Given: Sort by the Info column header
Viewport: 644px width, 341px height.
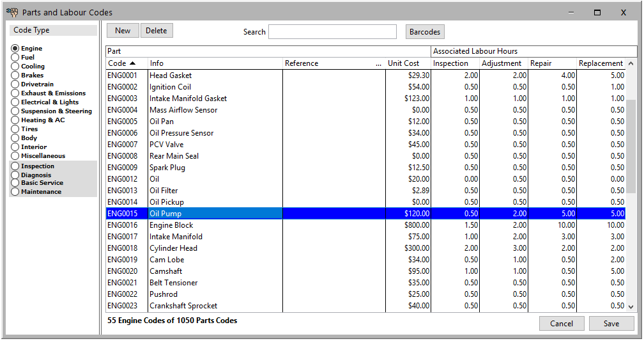Looking at the screenshot, I should [x=157, y=63].
